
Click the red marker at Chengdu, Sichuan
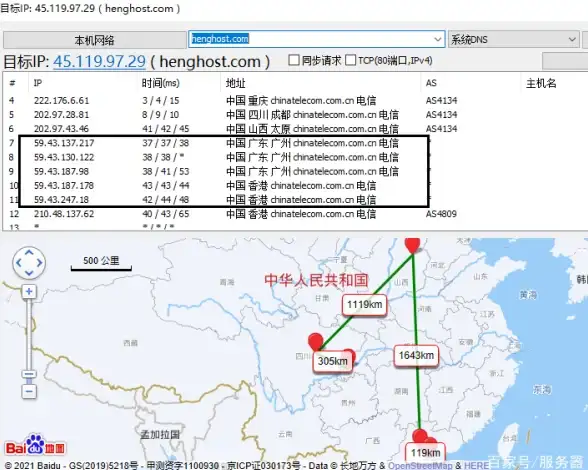pyautogui.click(x=316, y=341)
